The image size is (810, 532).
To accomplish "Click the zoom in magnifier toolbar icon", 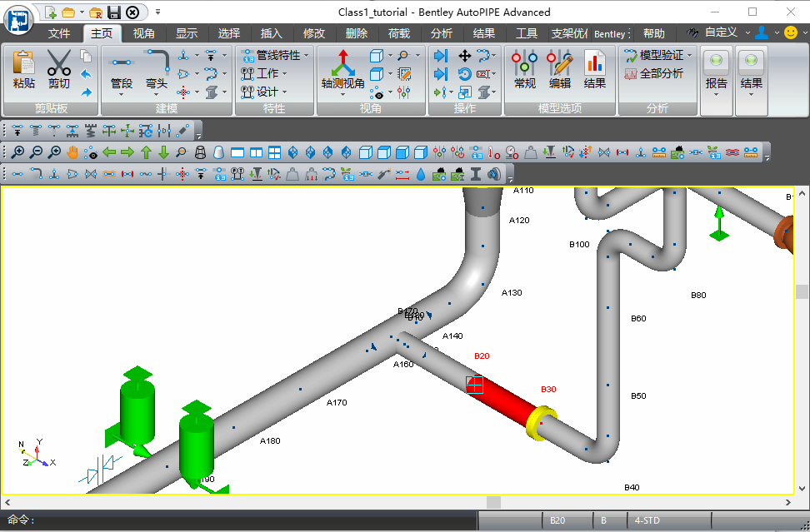I will (x=17, y=152).
